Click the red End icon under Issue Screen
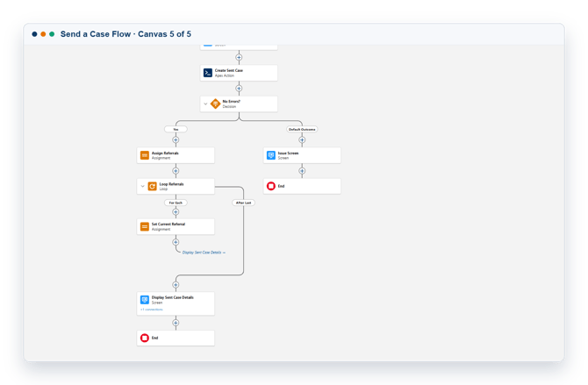588x385 pixels. [x=271, y=186]
